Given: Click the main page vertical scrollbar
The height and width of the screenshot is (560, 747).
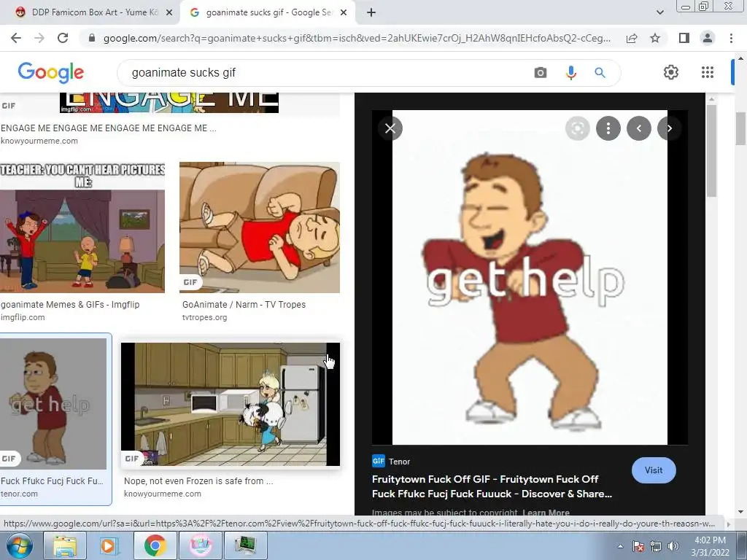Looking at the screenshot, I should (741, 128).
